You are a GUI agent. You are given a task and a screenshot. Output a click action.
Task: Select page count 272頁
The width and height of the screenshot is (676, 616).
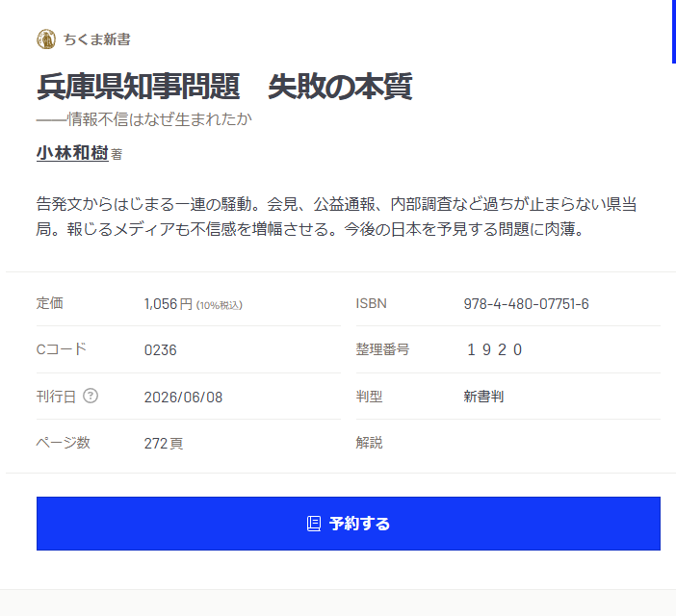tap(164, 444)
